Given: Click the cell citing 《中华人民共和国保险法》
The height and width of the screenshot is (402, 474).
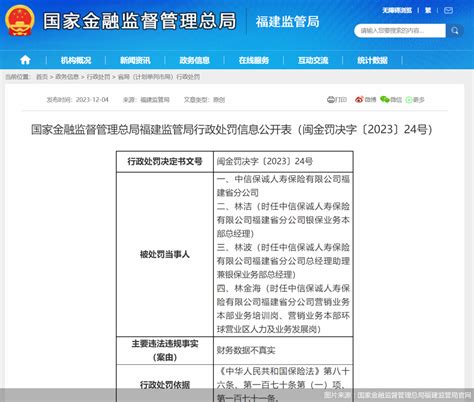Looking at the screenshot, I should click(x=283, y=384).
